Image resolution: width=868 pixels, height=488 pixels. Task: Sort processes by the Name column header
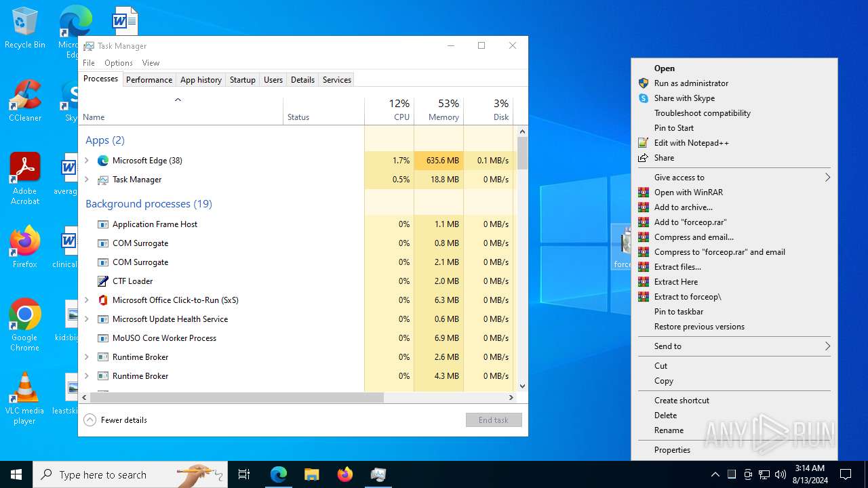(x=181, y=110)
